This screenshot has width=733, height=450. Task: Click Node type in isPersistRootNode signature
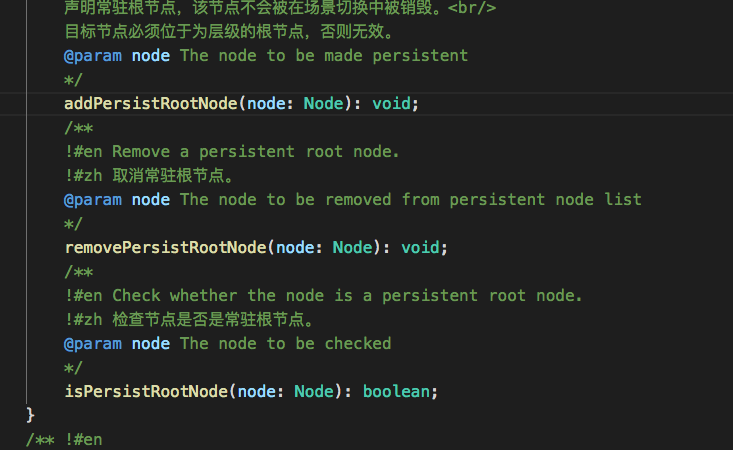pos(313,391)
